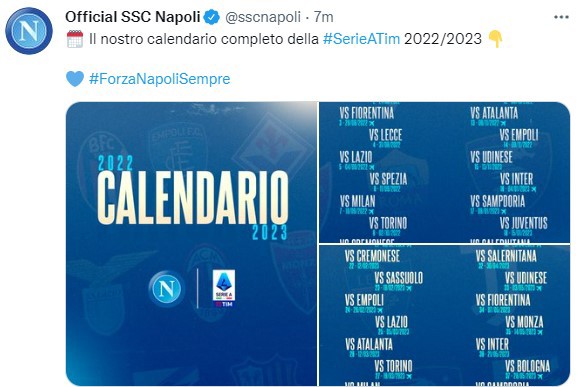The width and height of the screenshot is (583, 387).
Task: Click the VS Juventus fixture text
Action: (x=524, y=223)
